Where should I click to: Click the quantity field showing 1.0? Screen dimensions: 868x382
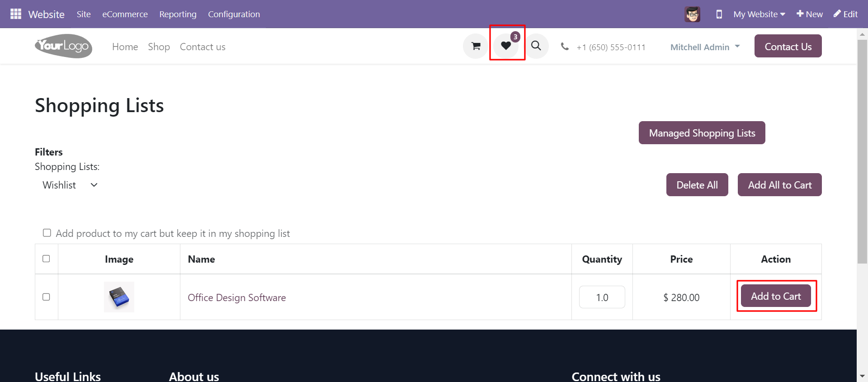[602, 297]
